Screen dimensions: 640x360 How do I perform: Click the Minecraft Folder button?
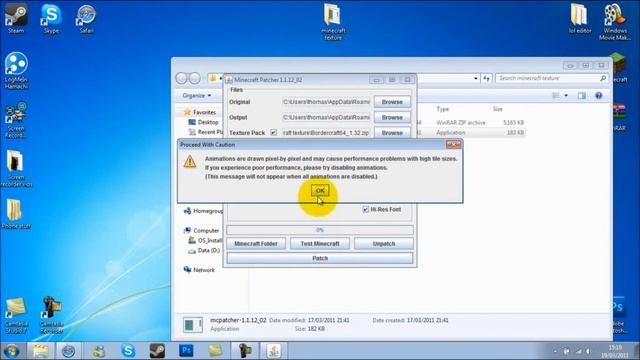coord(256,244)
